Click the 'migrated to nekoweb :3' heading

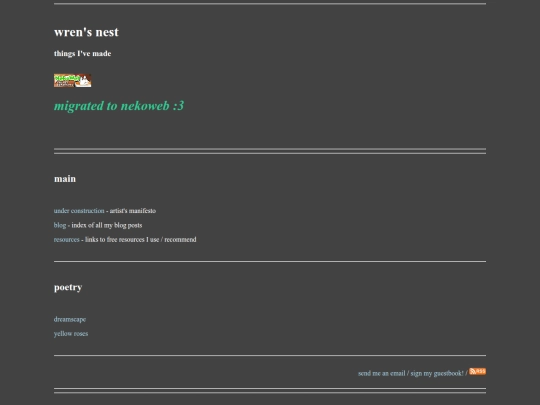[119, 106]
